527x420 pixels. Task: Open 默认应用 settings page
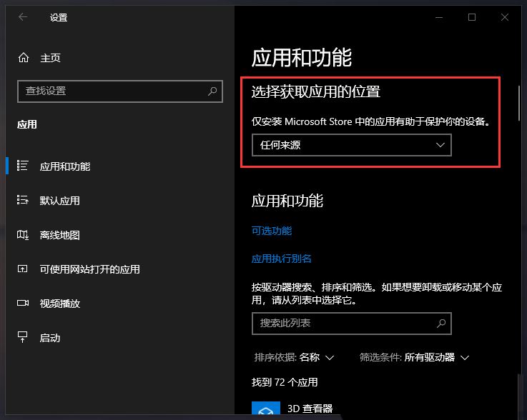pos(59,201)
